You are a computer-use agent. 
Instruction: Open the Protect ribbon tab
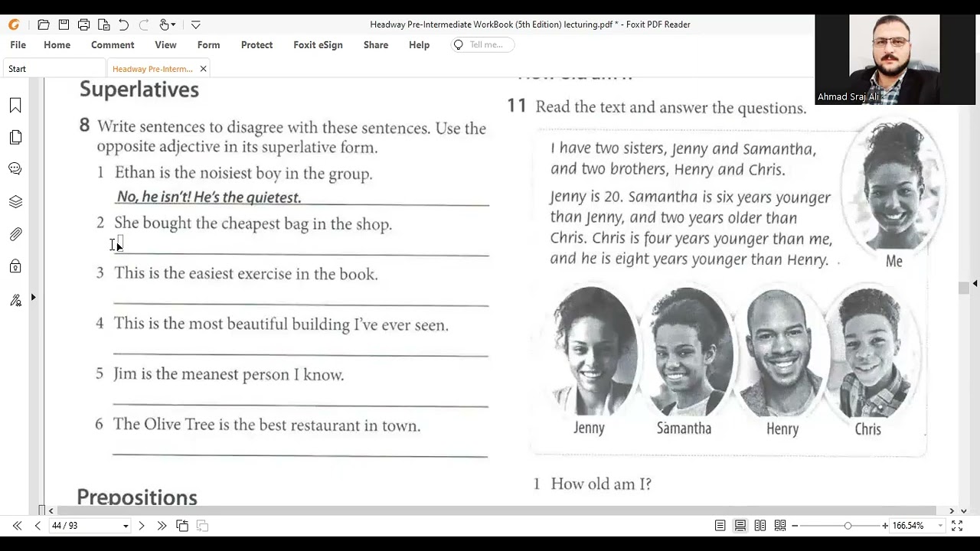click(256, 45)
